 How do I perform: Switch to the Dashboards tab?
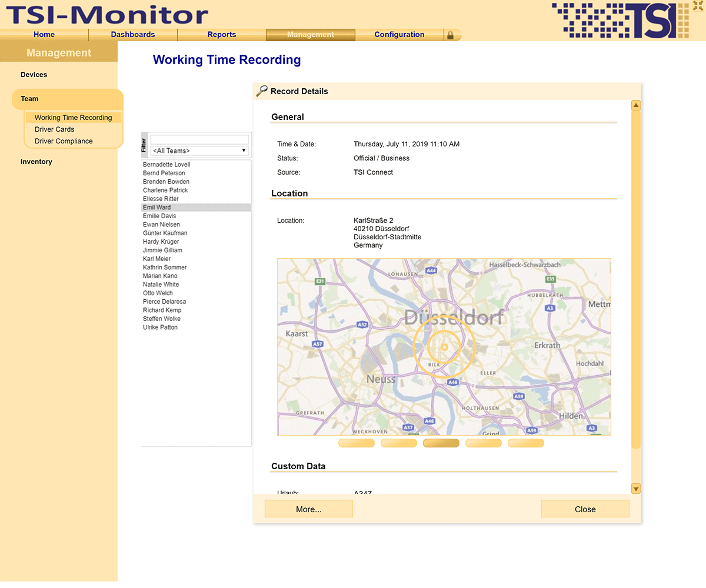point(133,35)
